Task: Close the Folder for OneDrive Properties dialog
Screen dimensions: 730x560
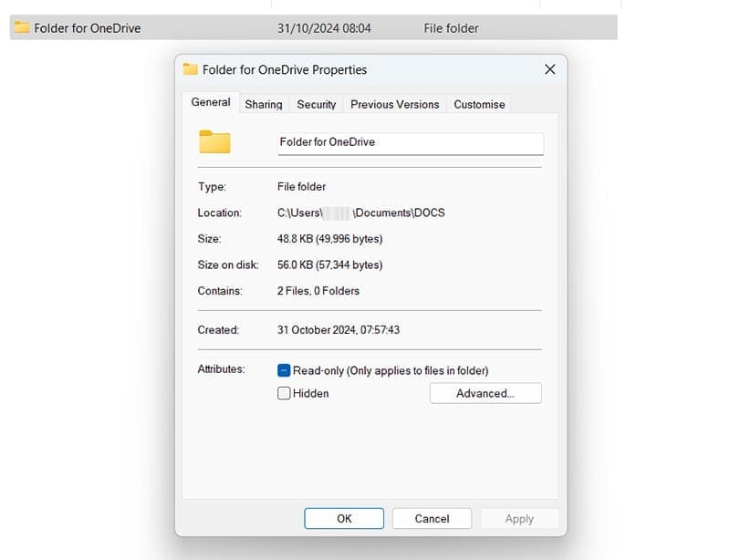Action: pyautogui.click(x=550, y=69)
